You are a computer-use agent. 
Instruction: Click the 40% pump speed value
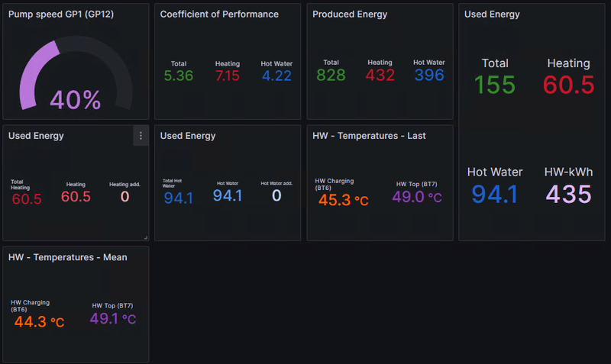coord(75,100)
